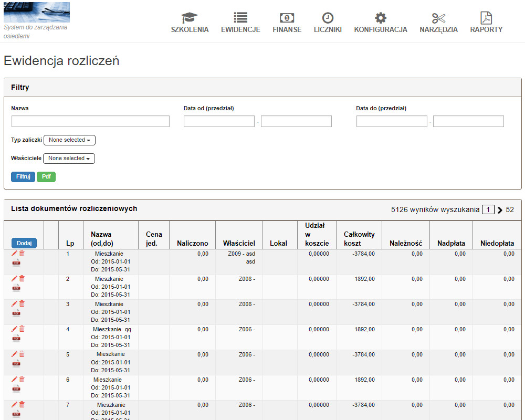
Task: Open the Szkolenia menu
Action: point(190,24)
